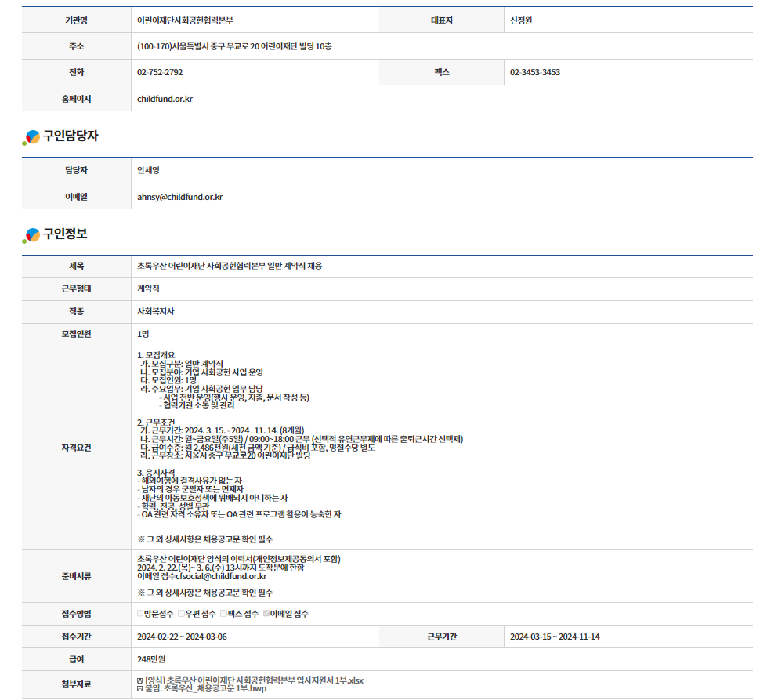
Task: Click the line OA 관련 자격 소유자
Action: click(x=240, y=514)
